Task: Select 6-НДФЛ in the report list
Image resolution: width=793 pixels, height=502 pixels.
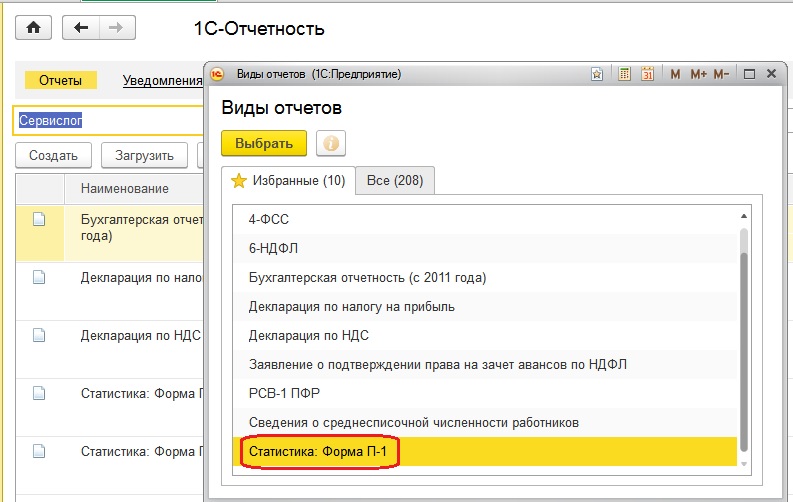Action: tap(486, 248)
